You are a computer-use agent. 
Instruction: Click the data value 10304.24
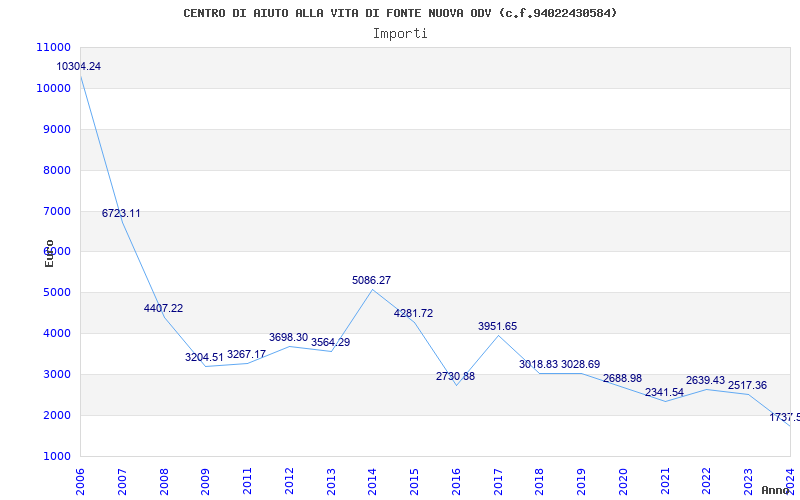click(79, 66)
